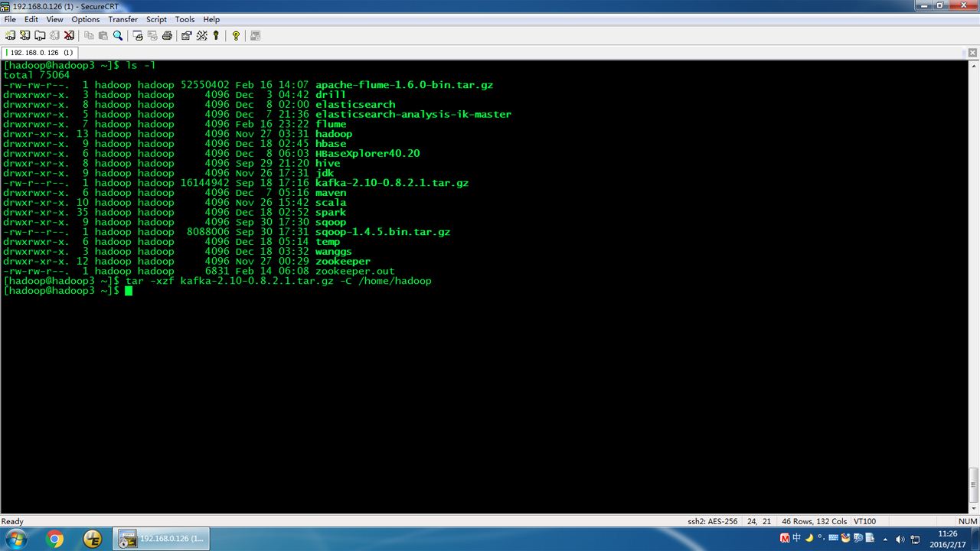
Task: Click the Connect in Tab icon
Action: pos(40,35)
